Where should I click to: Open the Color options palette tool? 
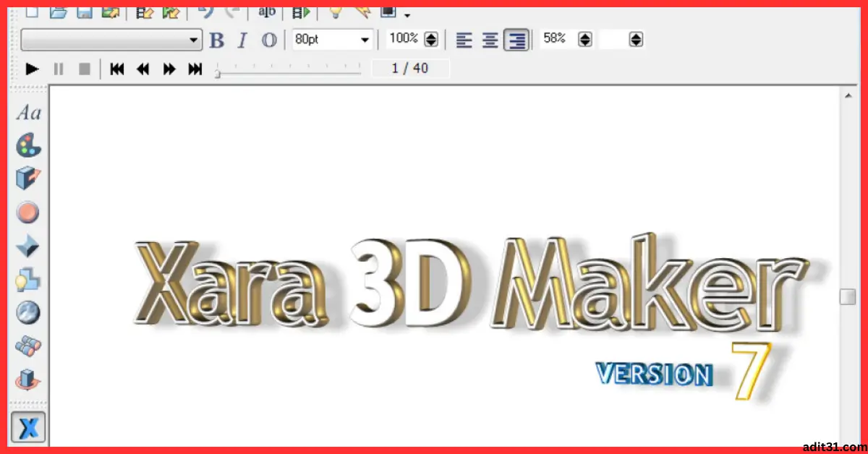point(29,145)
